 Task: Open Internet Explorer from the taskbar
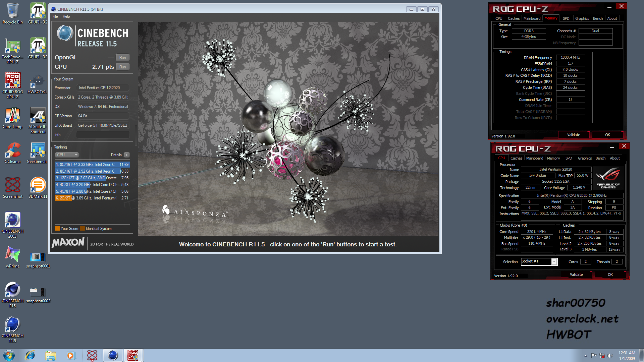tap(30, 355)
